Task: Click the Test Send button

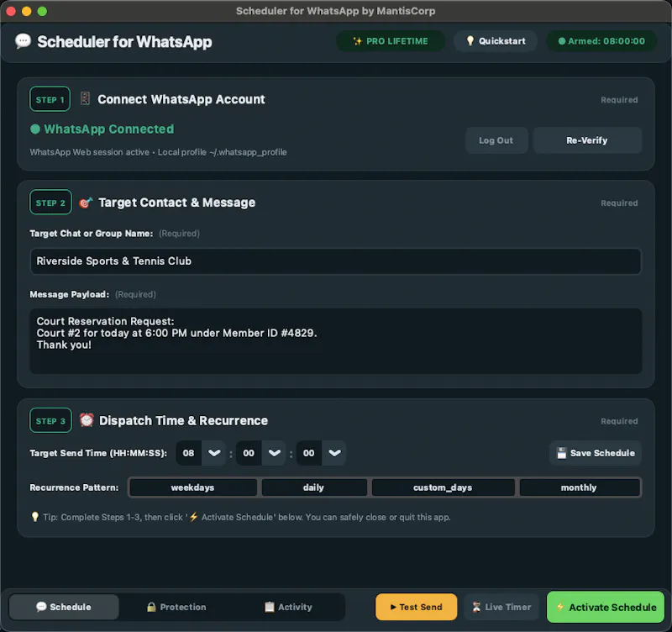Action: click(416, 607)
